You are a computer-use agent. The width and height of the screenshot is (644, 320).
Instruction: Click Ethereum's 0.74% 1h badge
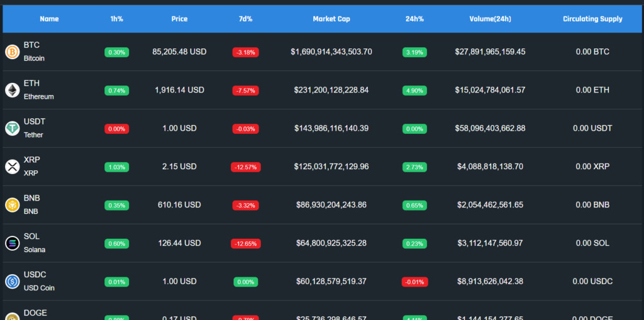tap(116, 91)
